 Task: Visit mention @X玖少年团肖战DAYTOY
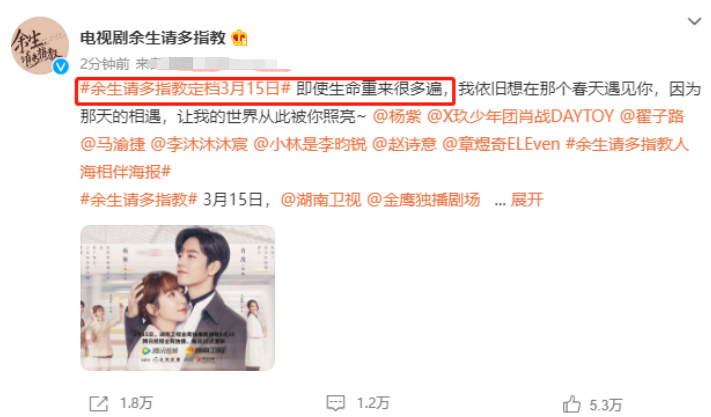[x=520, y=116]
